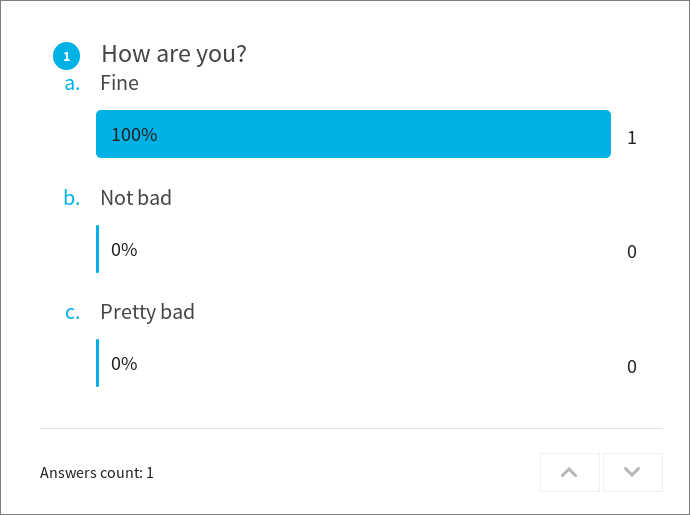Click the 0% bar under Not bad
The image size is (690, 515).
pos(98,249)
